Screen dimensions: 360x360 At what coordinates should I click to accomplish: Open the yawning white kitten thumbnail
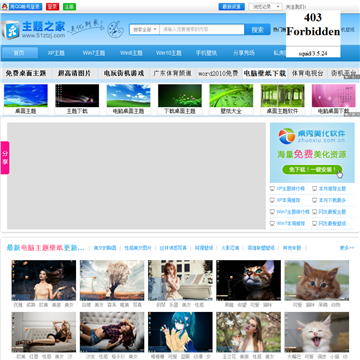pos(317,332)
